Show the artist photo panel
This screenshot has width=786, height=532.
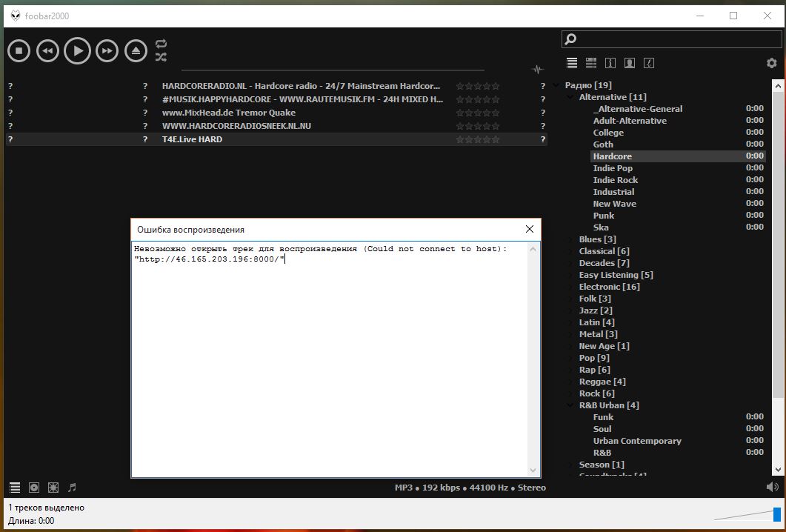point(629,63)
